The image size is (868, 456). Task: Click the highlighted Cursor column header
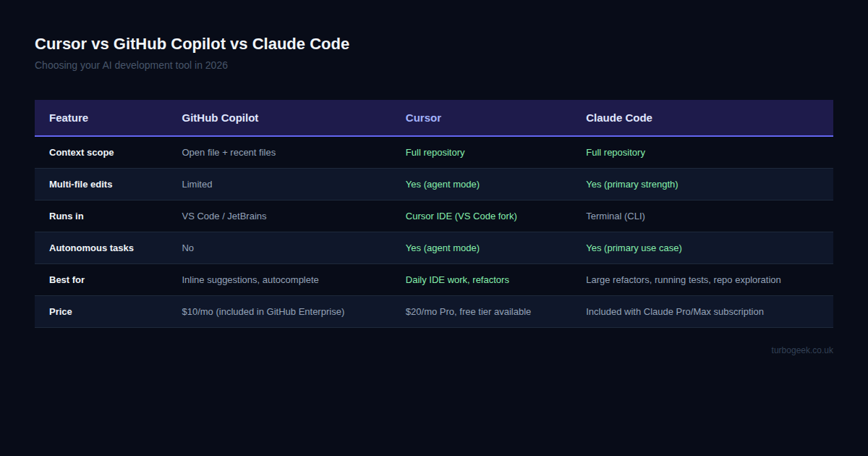[423, 118]
